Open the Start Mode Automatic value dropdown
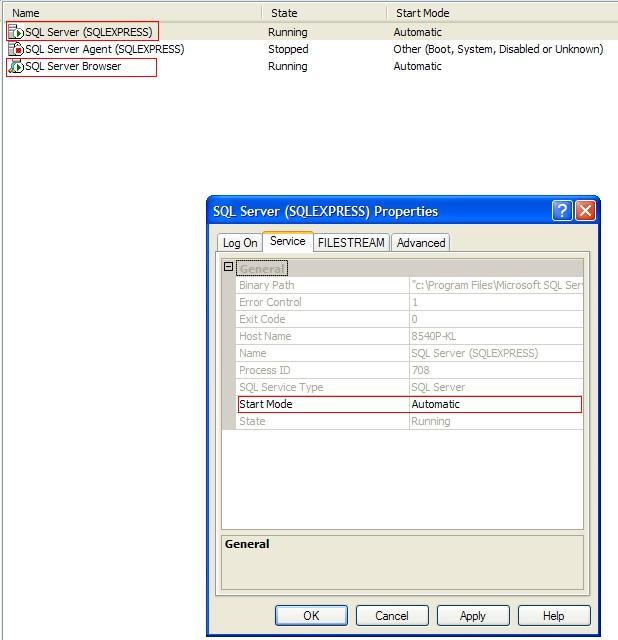This screenshot has height=640, width=618. pyautogui.click(x=496, y=404)
